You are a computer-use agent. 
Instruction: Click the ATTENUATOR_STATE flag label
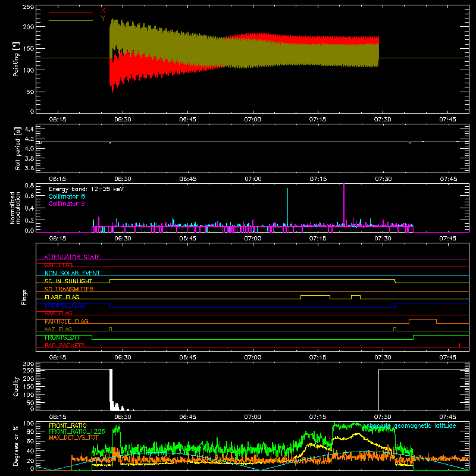click(72, 257)
